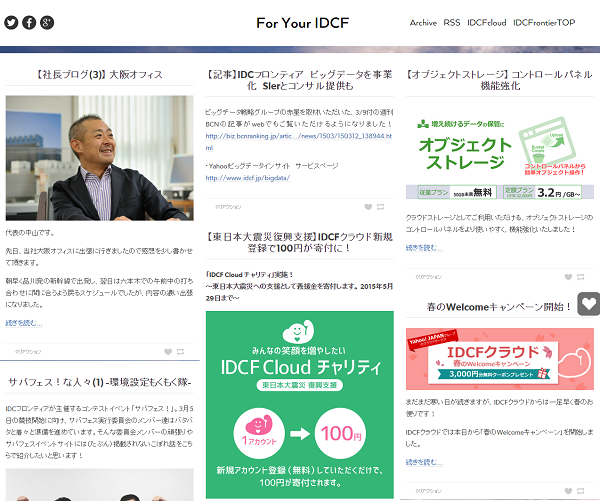The width and height of the screenshot is (600, 501).
Task: Like the オブジェクトストレージ post with heart
Action: tap(568, 277)
